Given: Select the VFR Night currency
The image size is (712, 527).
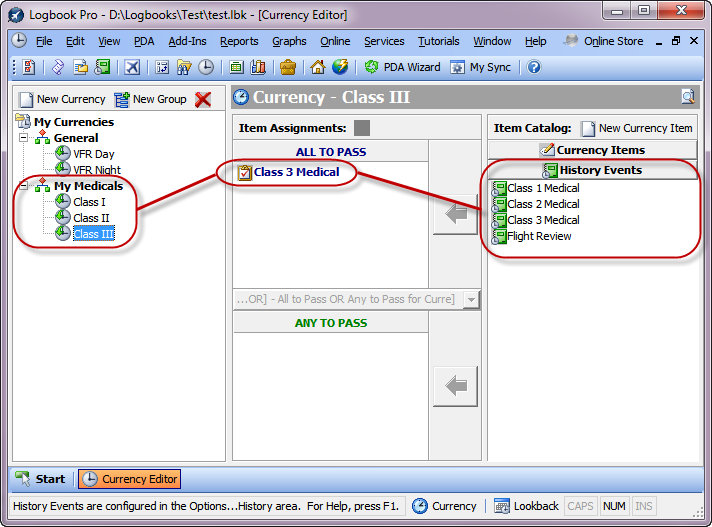Looking at the screenshot, I should (x=97, y=170).
